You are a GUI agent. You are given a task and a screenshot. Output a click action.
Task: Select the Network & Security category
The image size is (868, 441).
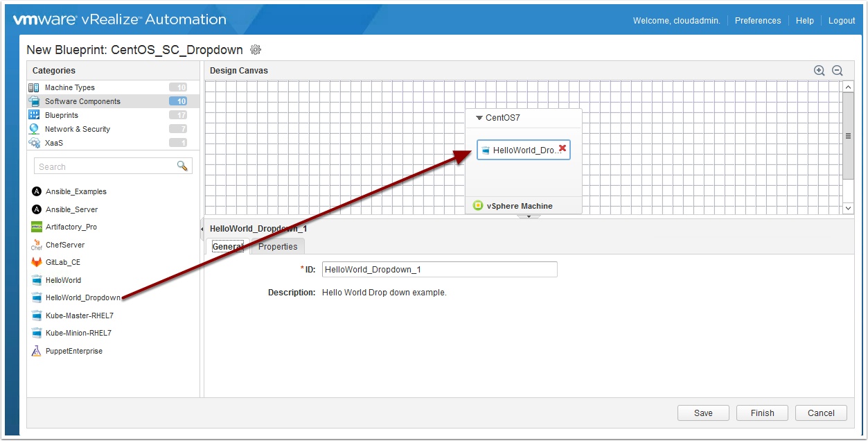click(113, 129)
